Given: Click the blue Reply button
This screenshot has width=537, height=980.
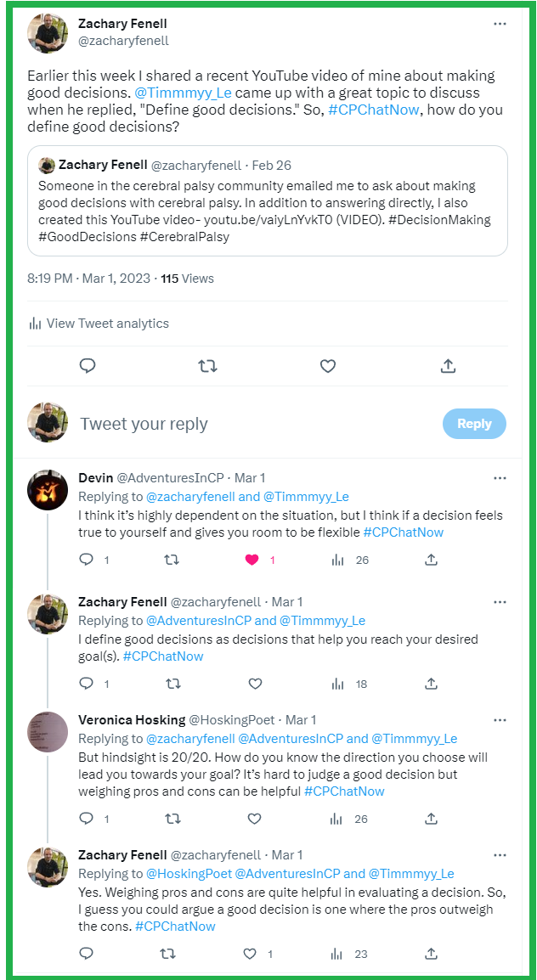Looking at the screenshot, I should point(474,424).
